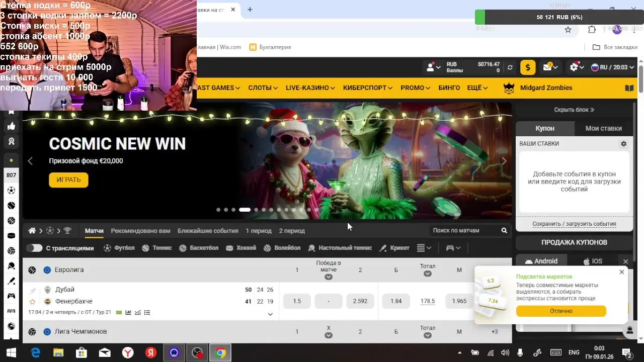Open Chrome from the Windows taskbar
Screen dimensions: 644x362
[x=220, y=353]
